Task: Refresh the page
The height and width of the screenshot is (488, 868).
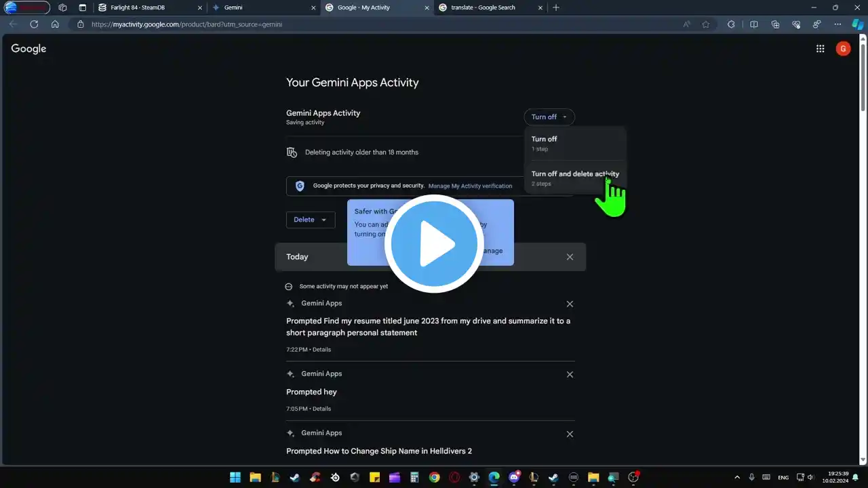Action: pos(34,24)
